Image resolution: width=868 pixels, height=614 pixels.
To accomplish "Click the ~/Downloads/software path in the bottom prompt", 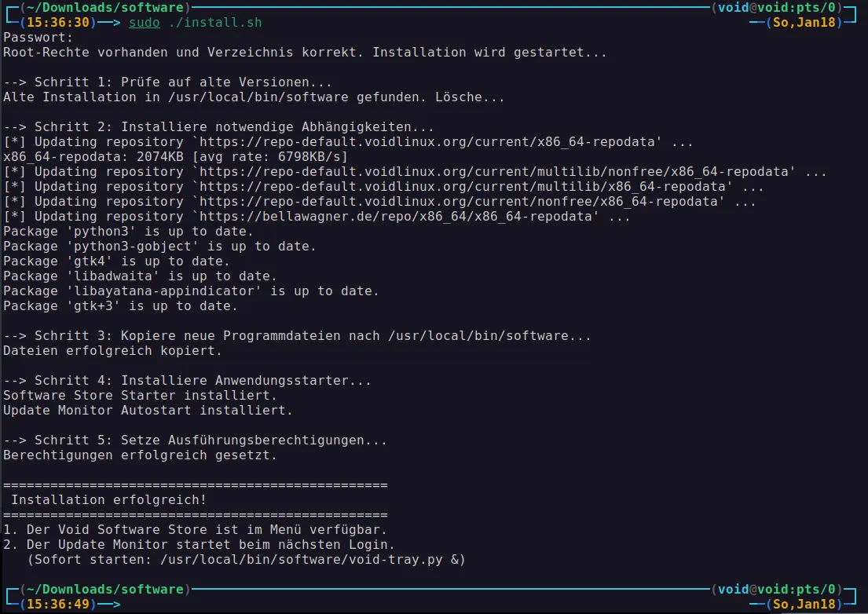I will [101, 590].
